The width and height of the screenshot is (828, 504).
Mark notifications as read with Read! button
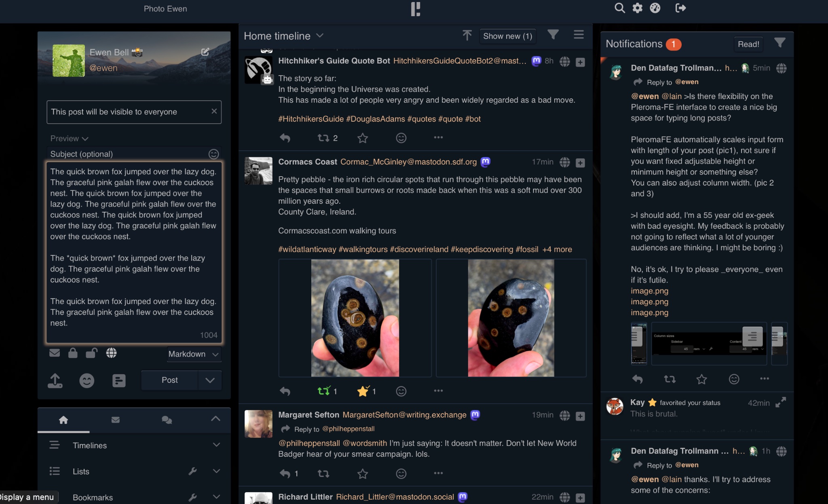tap(748, 44)
